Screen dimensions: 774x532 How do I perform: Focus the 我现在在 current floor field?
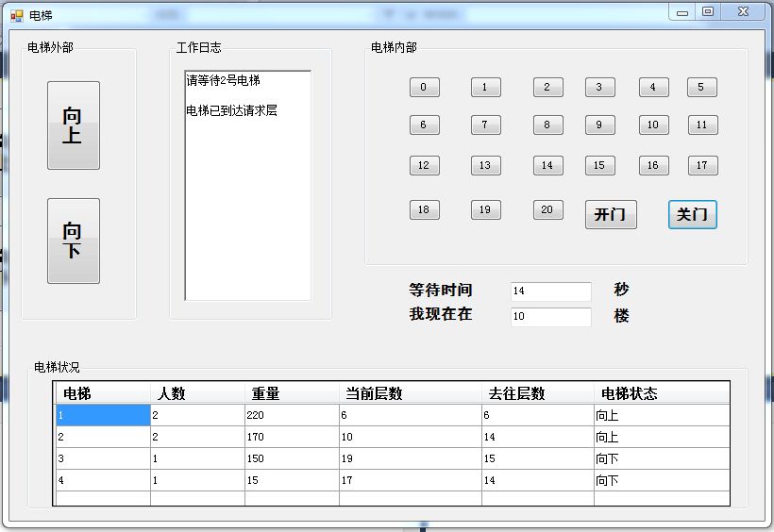pyautogui.click(x=551, y=317)
